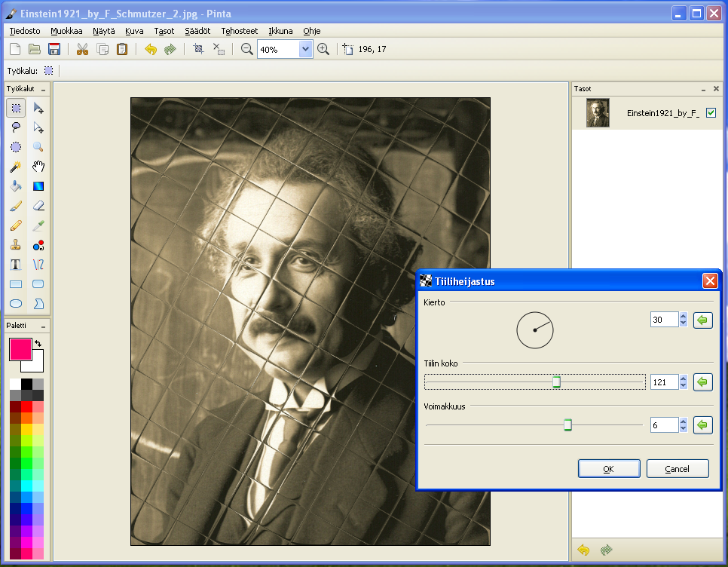Click the Kierto angle dial

pyautogui.click(x=535, y=330)
